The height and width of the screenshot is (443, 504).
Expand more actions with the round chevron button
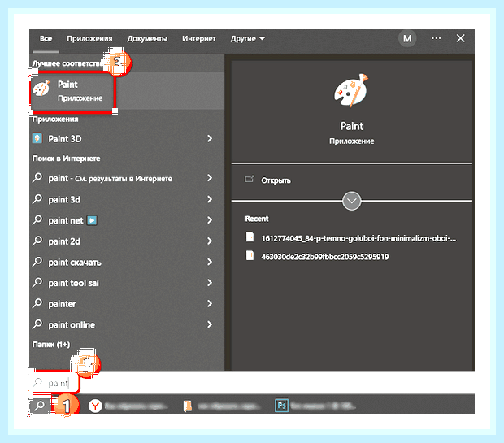[352, 201]
